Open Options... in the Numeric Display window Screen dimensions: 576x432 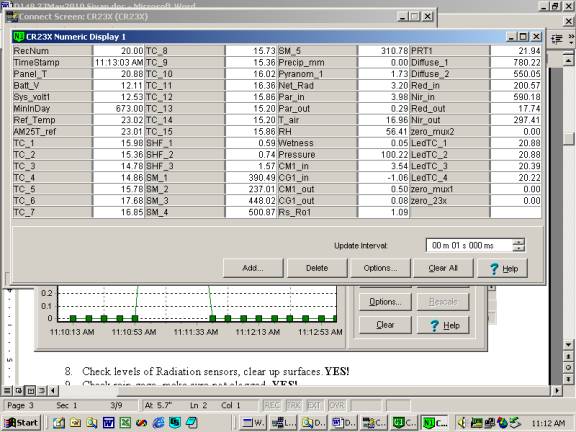point(380,268)
